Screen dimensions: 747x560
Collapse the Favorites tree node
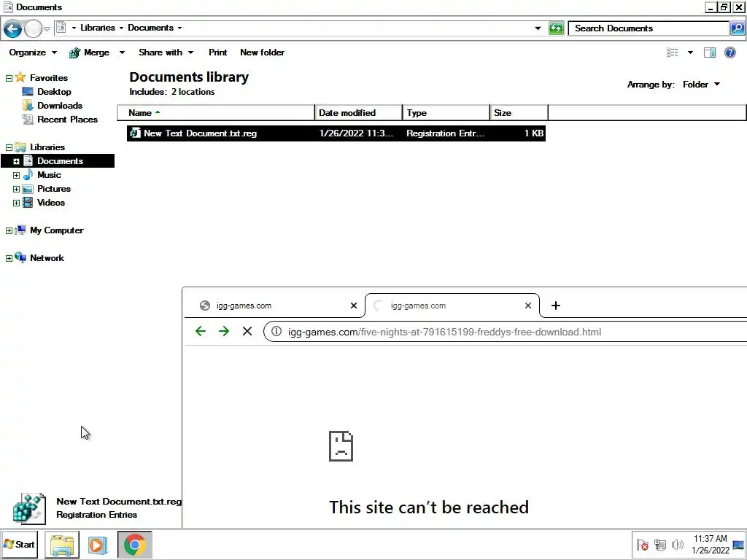tap(9, 78)
